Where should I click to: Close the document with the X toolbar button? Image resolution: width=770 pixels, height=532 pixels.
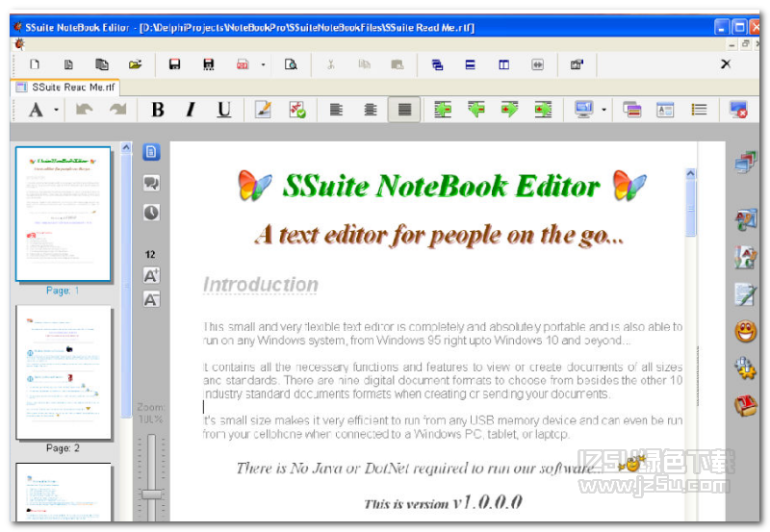(x=726, y=63)
